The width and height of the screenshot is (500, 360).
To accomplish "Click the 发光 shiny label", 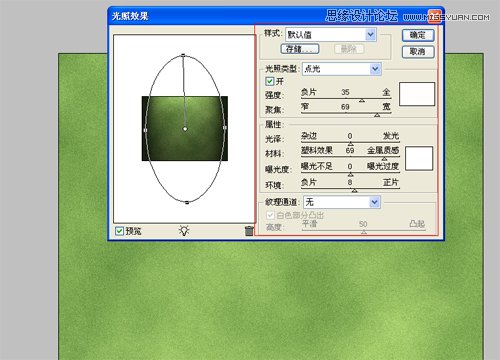I will 391,136.
